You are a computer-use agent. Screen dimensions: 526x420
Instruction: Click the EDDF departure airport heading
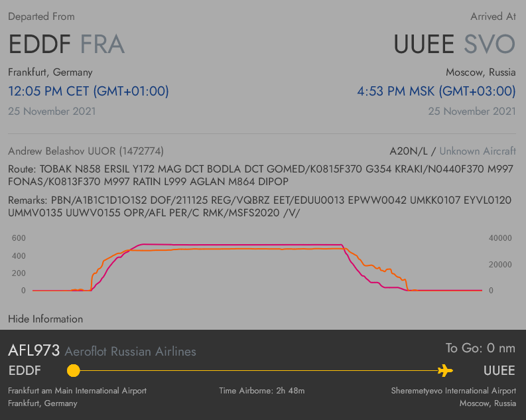point(40,44)
